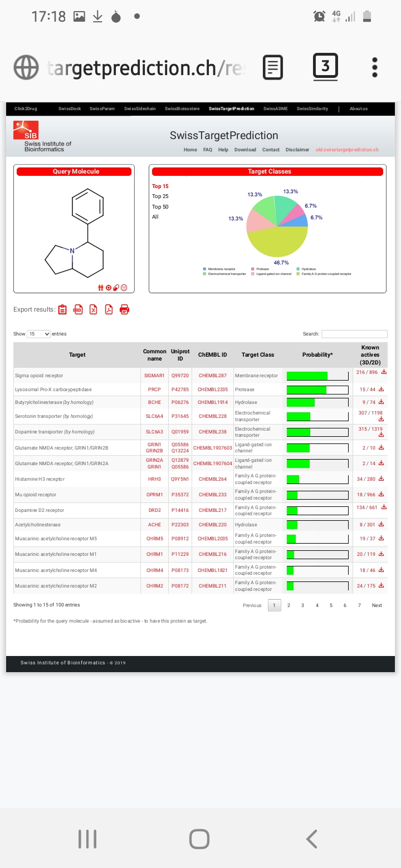
Task: Open the FAQ page
Action: [x=208, y=150]
